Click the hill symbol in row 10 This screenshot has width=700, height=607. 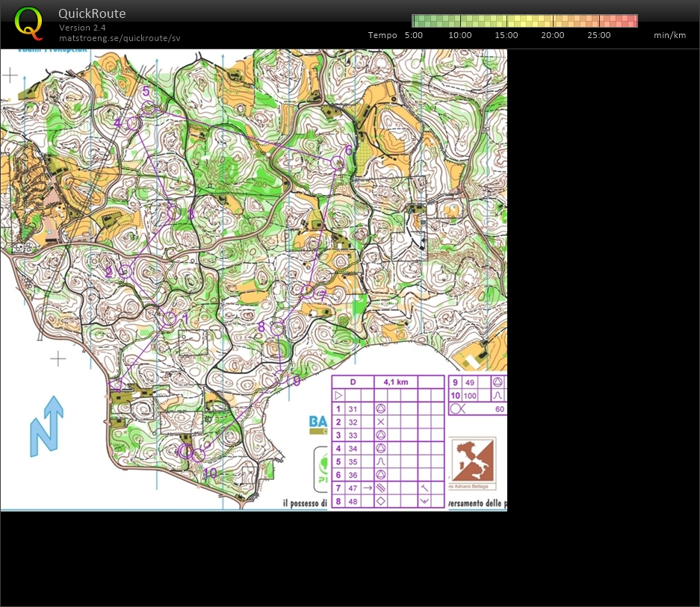(498, 396)
